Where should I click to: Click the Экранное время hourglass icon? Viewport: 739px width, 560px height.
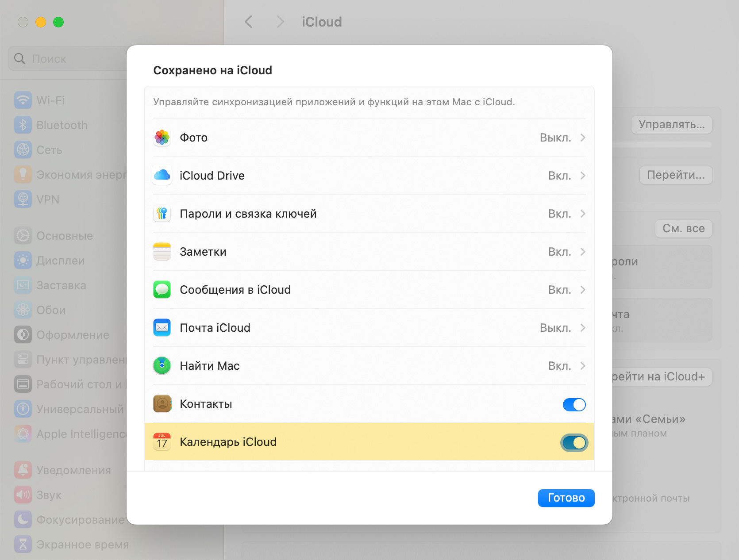(x=23, y=545)
